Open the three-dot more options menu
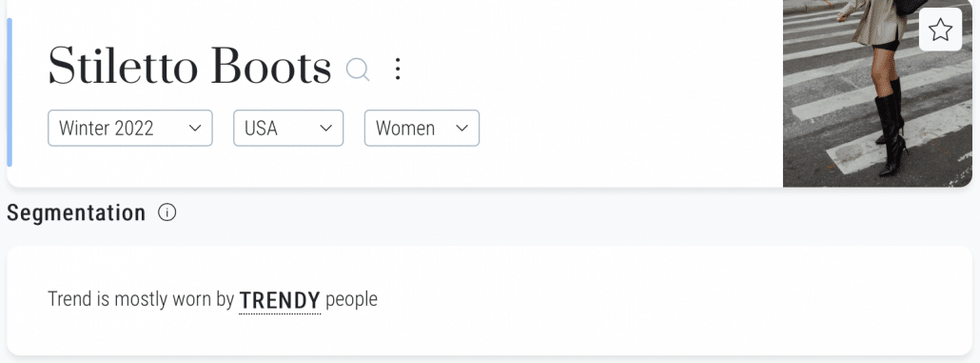Screen dimensions: 980x363 (398, 69)
